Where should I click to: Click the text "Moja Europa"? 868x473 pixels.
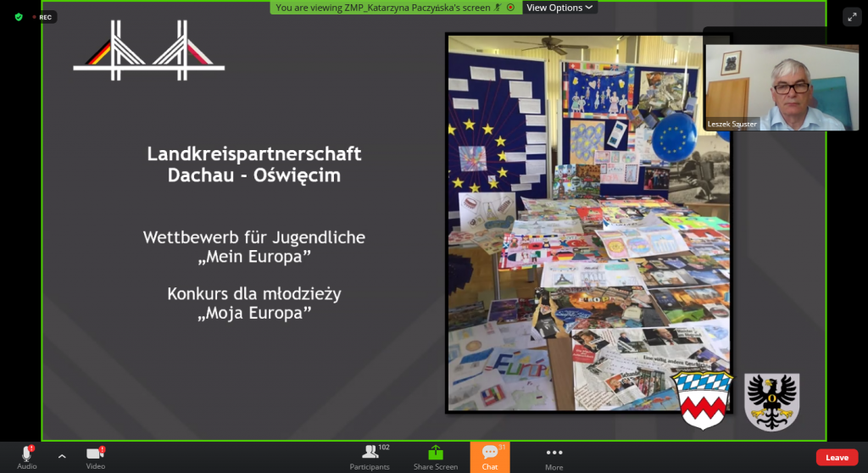point(254,313)
